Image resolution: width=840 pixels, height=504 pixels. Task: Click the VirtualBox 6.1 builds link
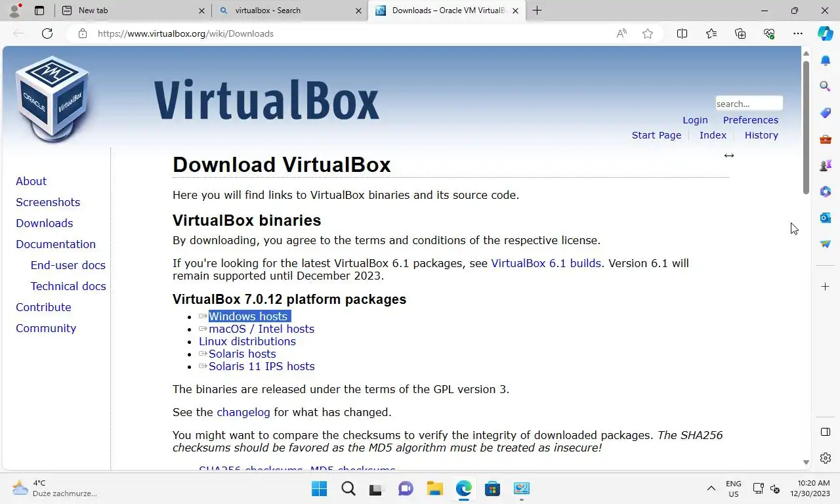point(546,263)
